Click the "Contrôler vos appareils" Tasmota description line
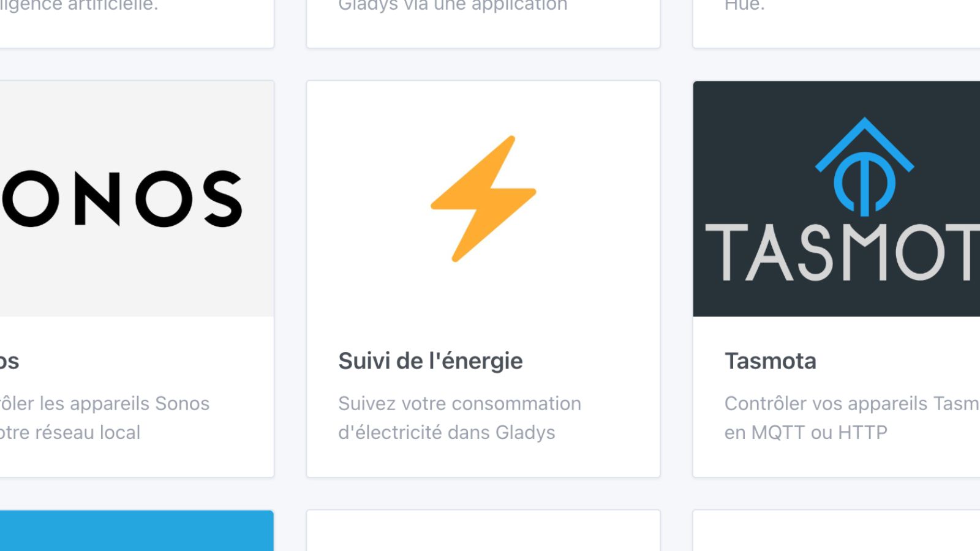 coord(851,403)
